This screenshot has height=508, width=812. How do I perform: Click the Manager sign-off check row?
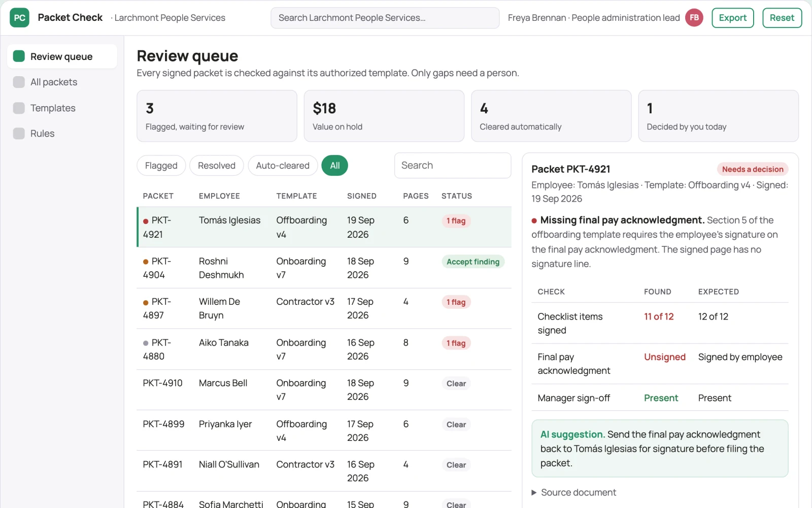pyautogui.click(x=660, y=398)
